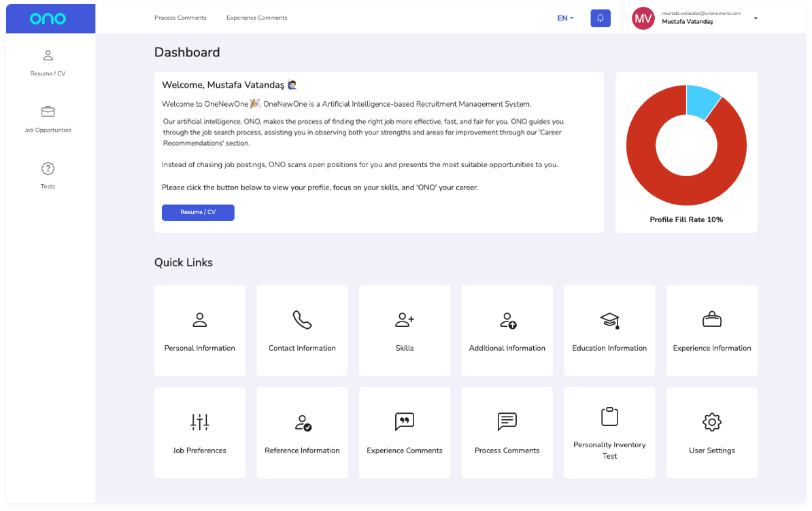Click Experience Comments quote bubble icon
Viewport: 812px width, 511px height.
405,421
